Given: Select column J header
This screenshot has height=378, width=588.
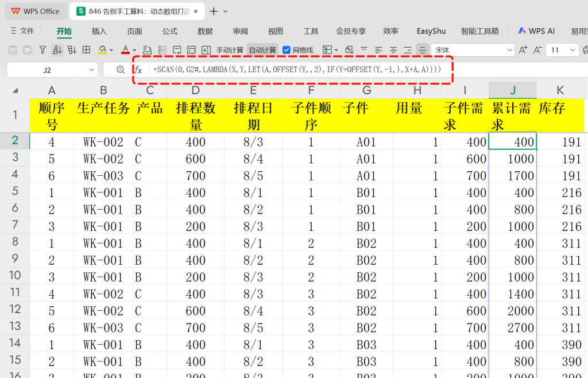Looking at the screenshot, I should coord(512,90).
